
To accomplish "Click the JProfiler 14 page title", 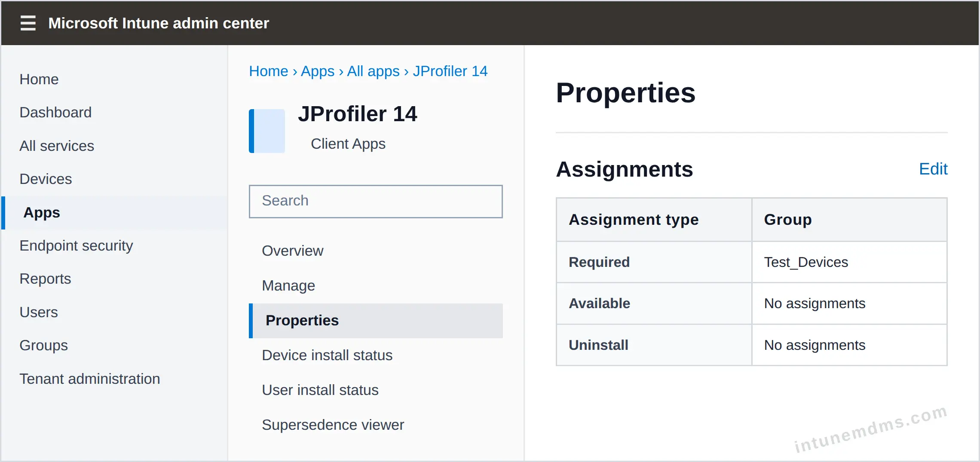I will (357, 114).
